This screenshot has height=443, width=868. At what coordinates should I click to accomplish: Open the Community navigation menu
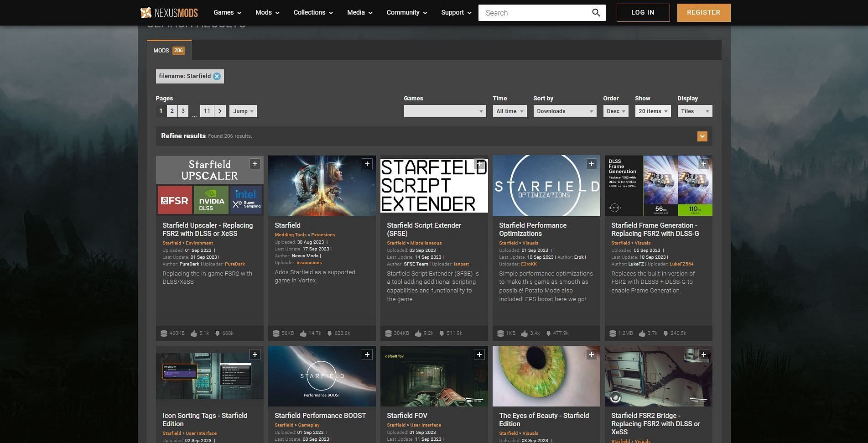tap(407, 13)
